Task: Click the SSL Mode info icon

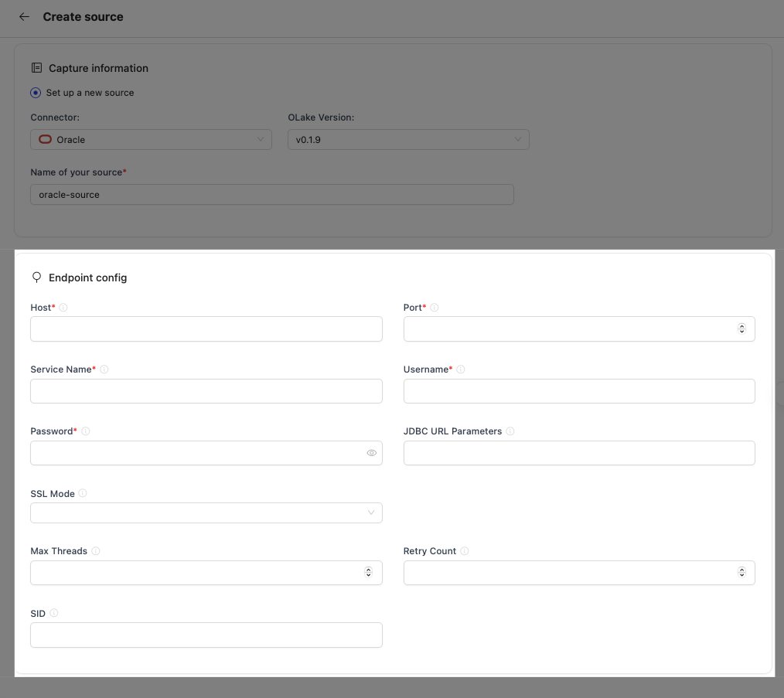Action: [x=83, y=493]
